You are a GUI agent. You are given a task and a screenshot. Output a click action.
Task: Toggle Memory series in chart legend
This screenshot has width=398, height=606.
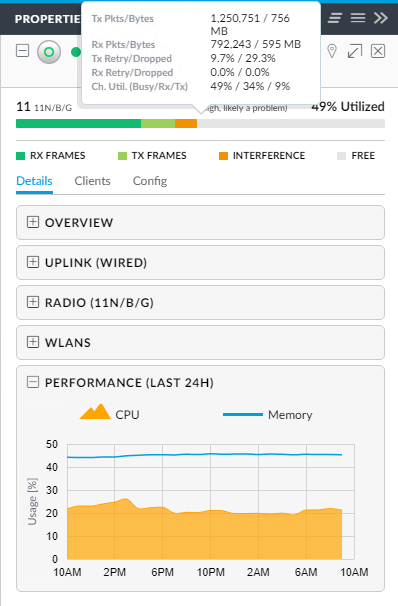coord(267,415)
